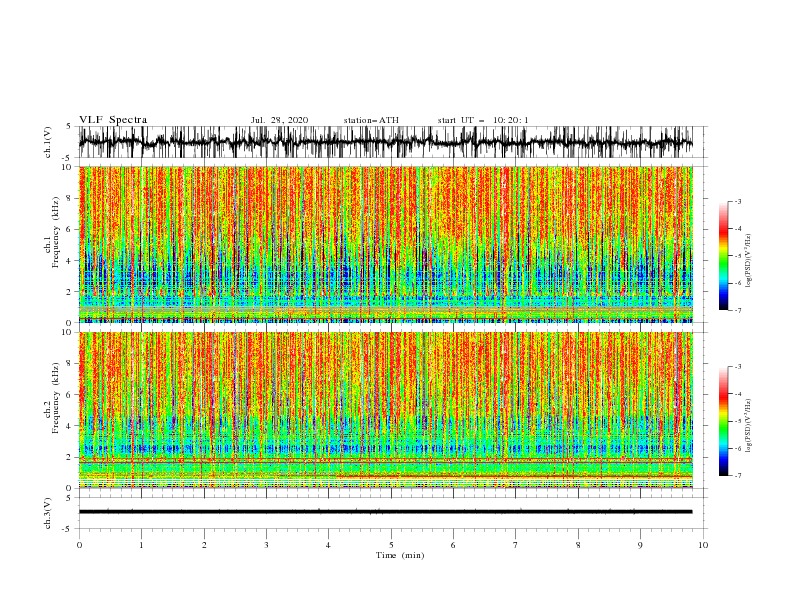Click the "ch.3(V)" waveform axis label
The width and height of the screenshot is (792, 612).
coord(48,513)
